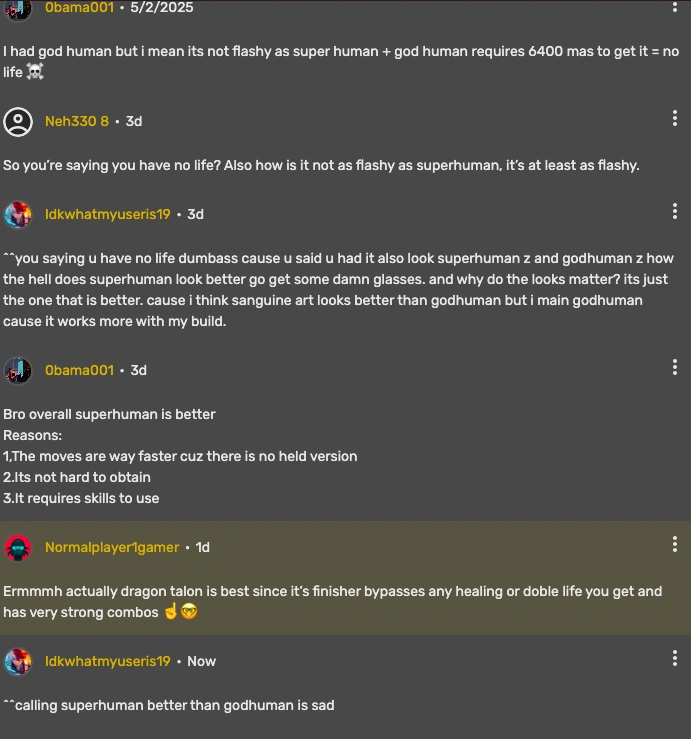Viewport: 691px width, 739px height.
Task: Click Neh330 8's default profile avatar icon
Action: [x=18, y=122]
